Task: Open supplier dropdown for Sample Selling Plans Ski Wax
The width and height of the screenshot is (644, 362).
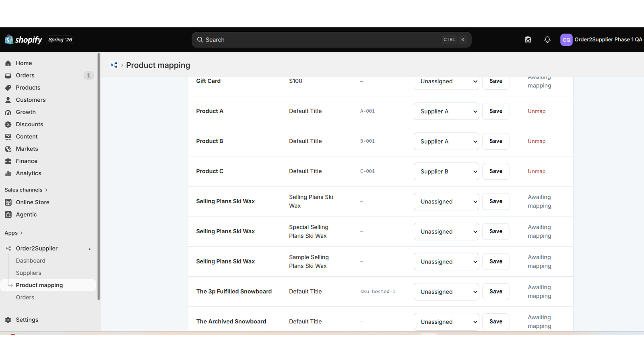Action: click(446, 261)
